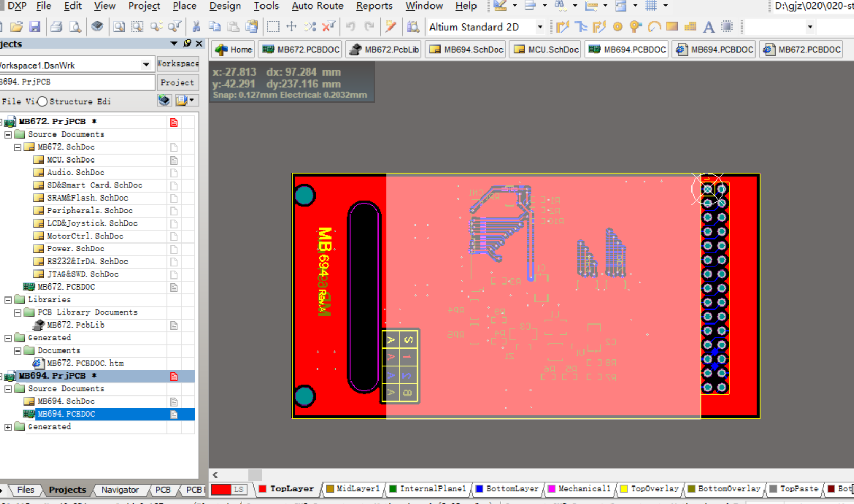Toggle the LS layer set indicator
854x504 pixels.
click(239, 489)
